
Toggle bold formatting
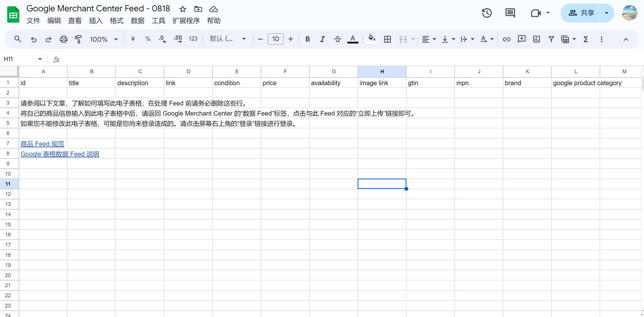pyautogui.click(x=308, y=39)
